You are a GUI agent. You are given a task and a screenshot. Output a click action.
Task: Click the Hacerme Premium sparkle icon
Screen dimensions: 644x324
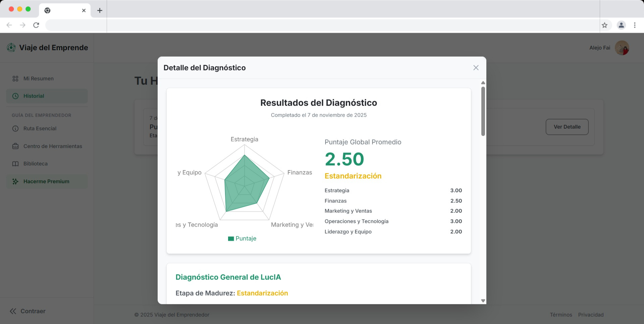pyautogui.click(x=15, y=182)
